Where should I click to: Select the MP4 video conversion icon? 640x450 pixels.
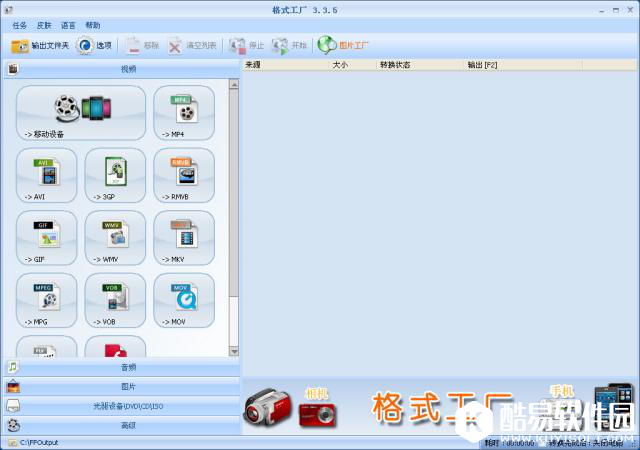pyautogui.click(x=183, y=112)
